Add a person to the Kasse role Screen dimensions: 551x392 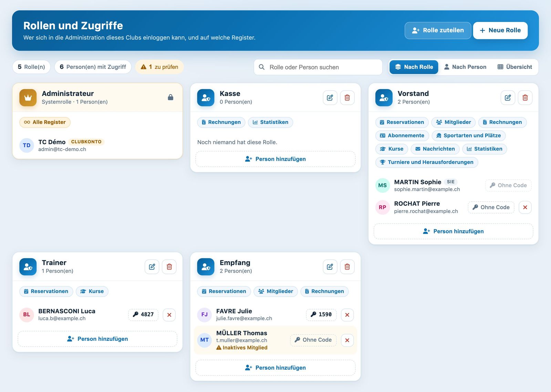pos(275,159)
